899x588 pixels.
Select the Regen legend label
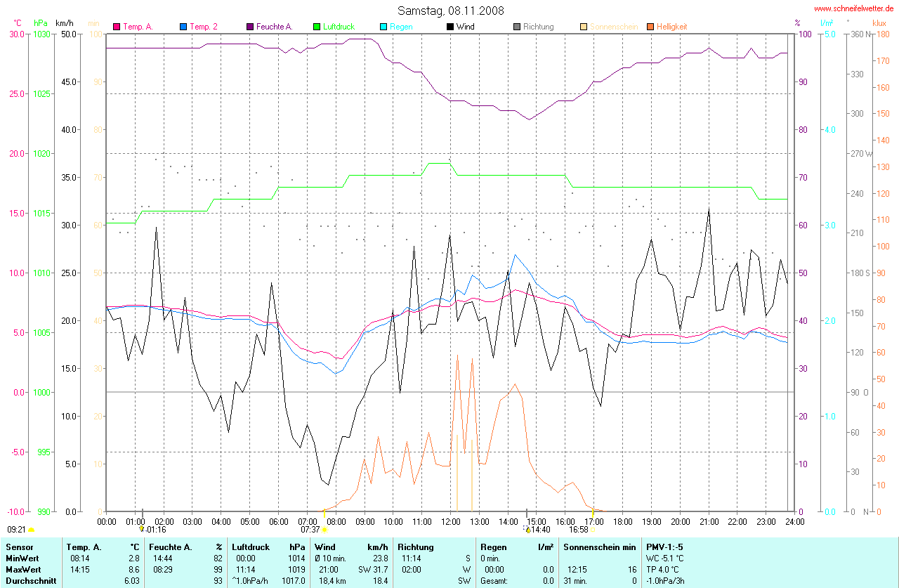point(401,27)
